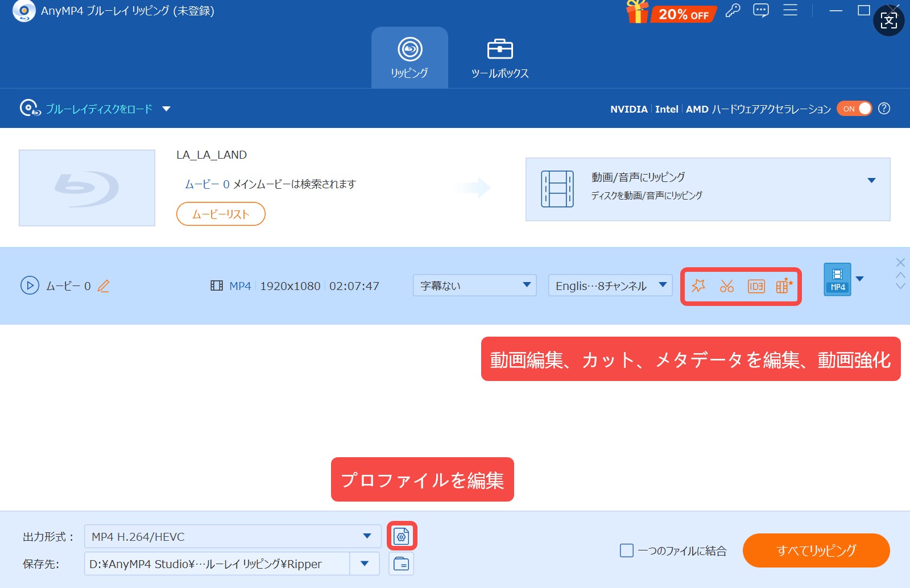Open the feedback chat bubble icon
This screenshot has width=910, height=588.
(x=761, y=10)
